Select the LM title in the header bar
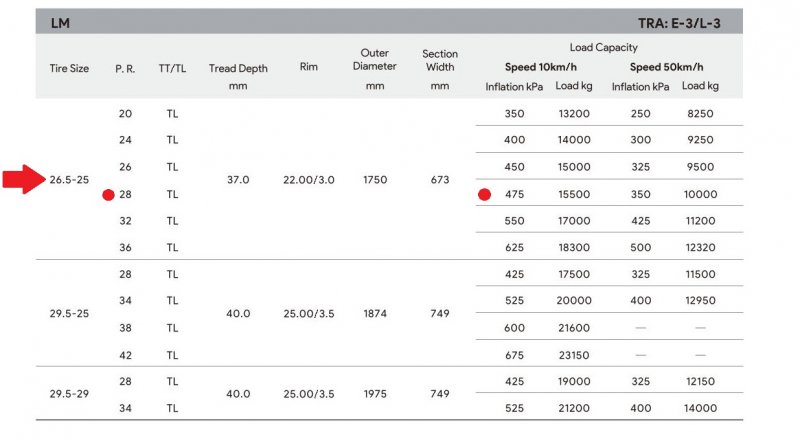The width and height of the screenshot is (800, 439). 60,22
